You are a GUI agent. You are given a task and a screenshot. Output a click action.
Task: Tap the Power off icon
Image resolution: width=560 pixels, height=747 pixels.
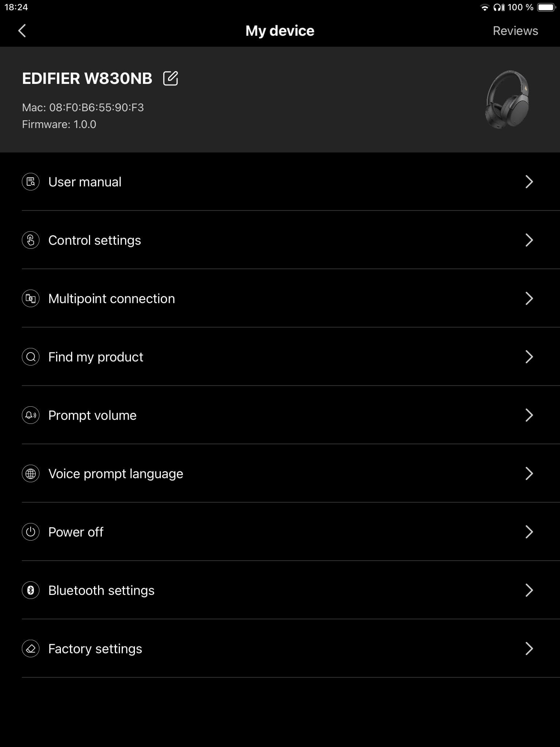coord(31,532)
